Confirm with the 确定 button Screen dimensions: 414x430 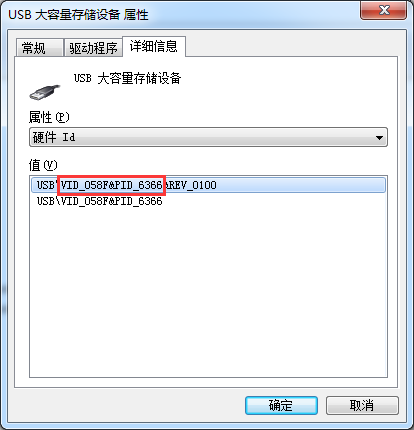point(281,405)
